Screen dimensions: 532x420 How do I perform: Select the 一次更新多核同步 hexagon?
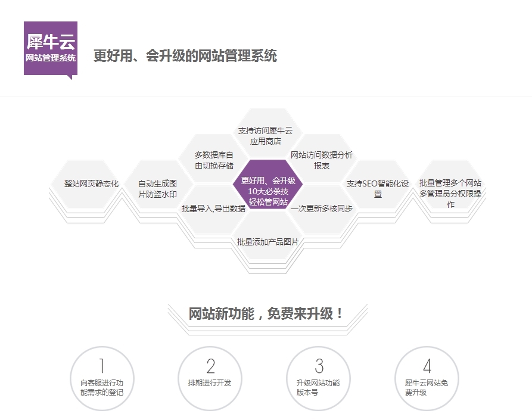tap(321, 209)
